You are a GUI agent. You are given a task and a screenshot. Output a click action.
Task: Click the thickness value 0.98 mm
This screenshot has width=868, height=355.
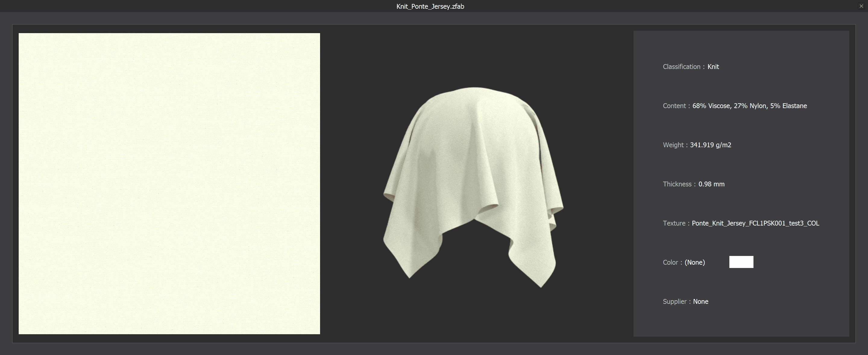tap(711, 184)
